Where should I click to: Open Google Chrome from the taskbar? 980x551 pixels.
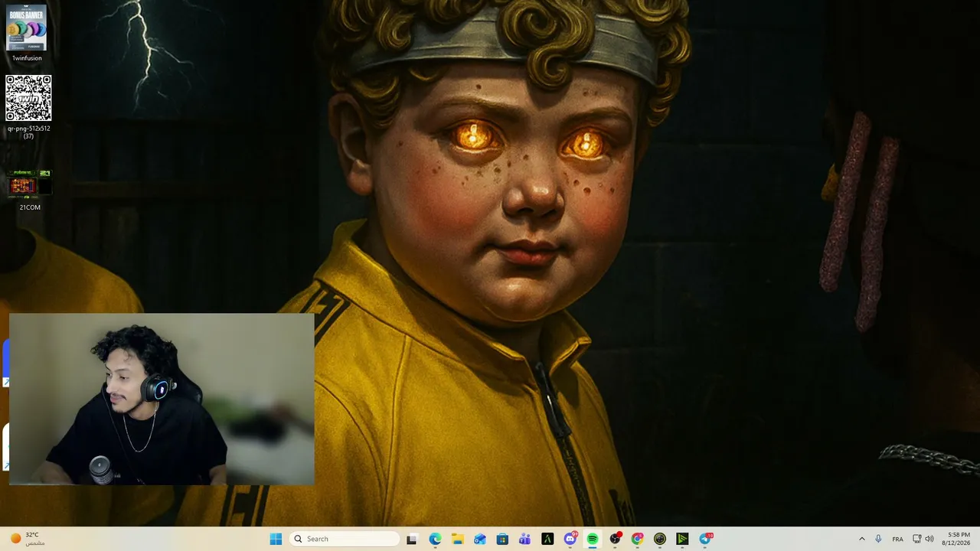(637, 539)
